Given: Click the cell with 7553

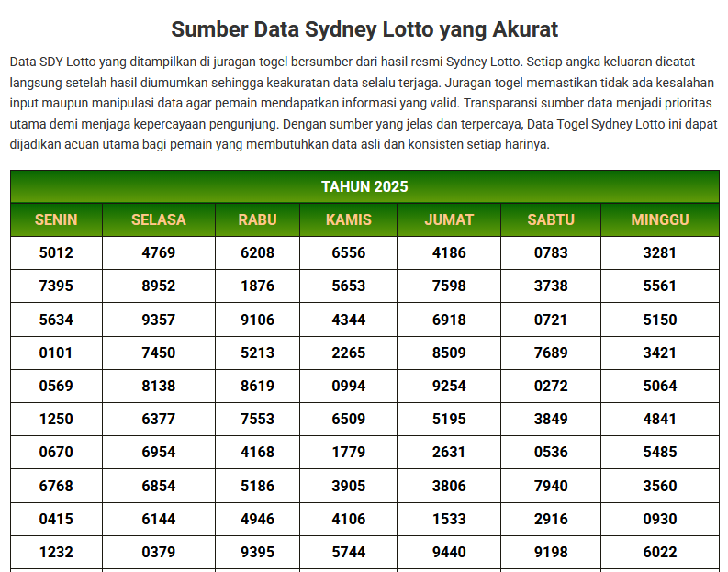Looking at the screenshot, I should [258, 419].
